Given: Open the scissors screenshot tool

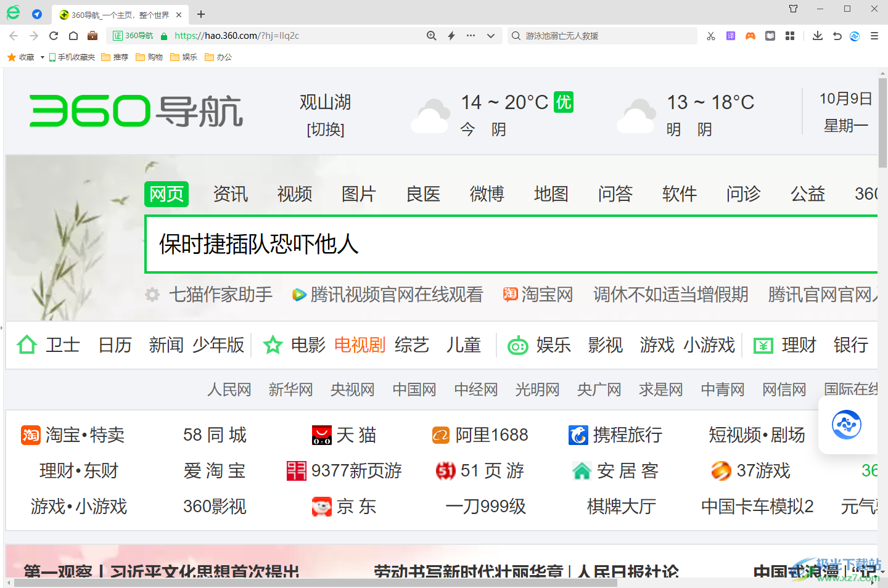Looking at the screenshot, I should click(711, 36).
